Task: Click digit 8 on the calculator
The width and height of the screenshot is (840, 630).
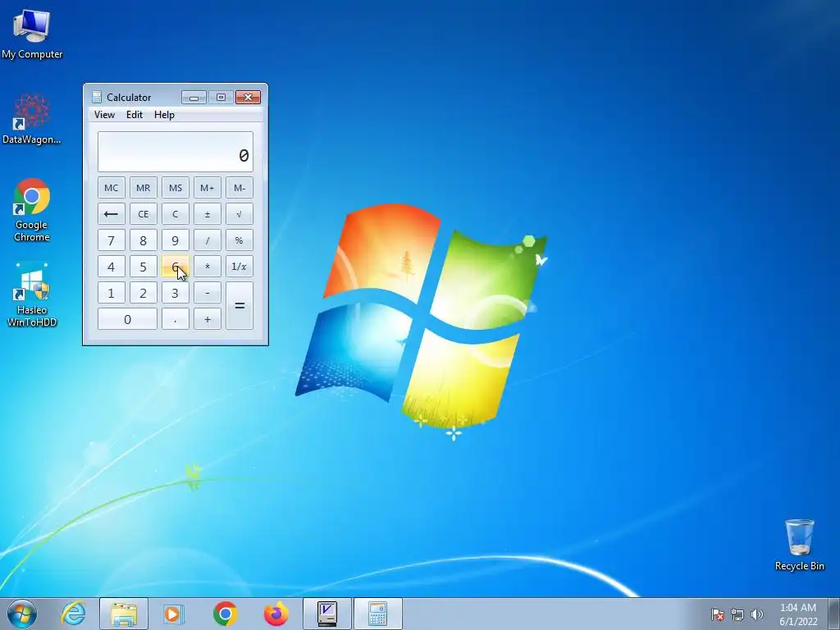Action: coord(143,240)
